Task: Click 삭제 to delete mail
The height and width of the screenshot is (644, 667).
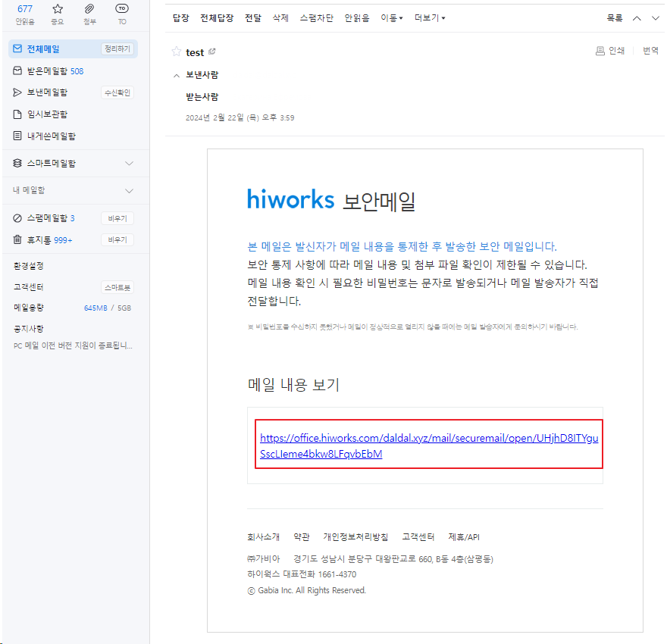Action: (280, 18)
